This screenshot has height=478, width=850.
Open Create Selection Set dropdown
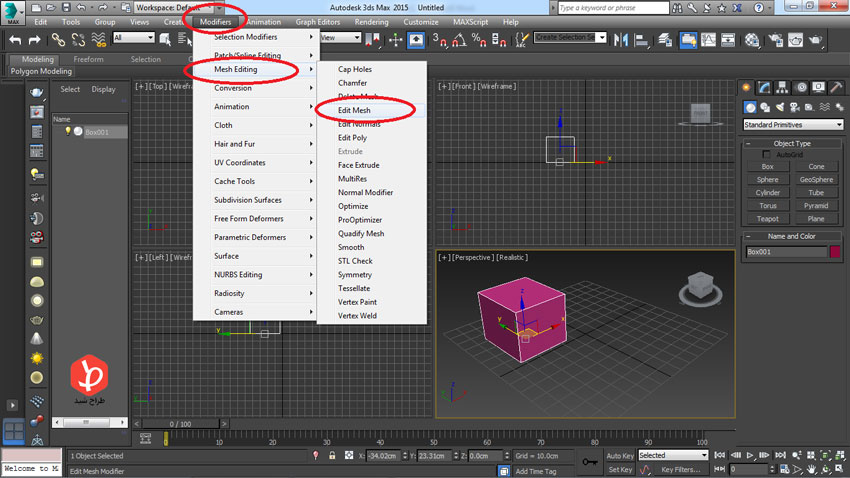tap(570, 37)
